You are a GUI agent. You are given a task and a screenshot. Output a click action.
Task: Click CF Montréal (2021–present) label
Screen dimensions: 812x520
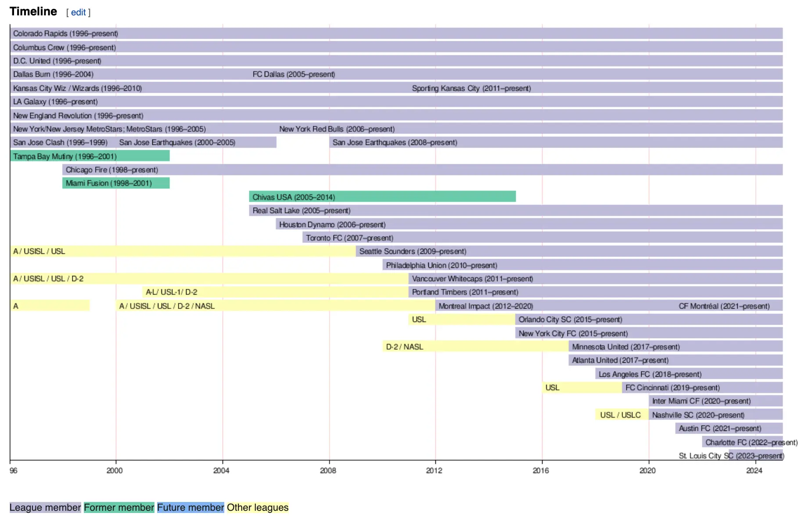[x=724, y=306]
